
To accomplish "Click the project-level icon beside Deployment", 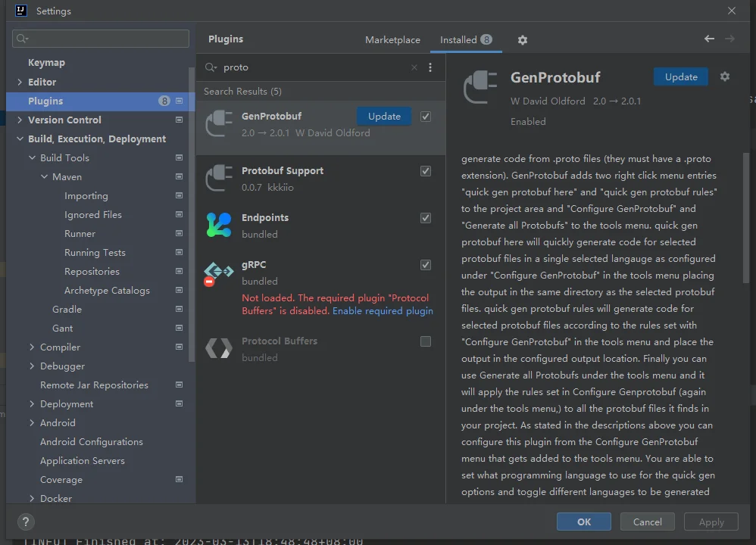I will coord(179,403).
